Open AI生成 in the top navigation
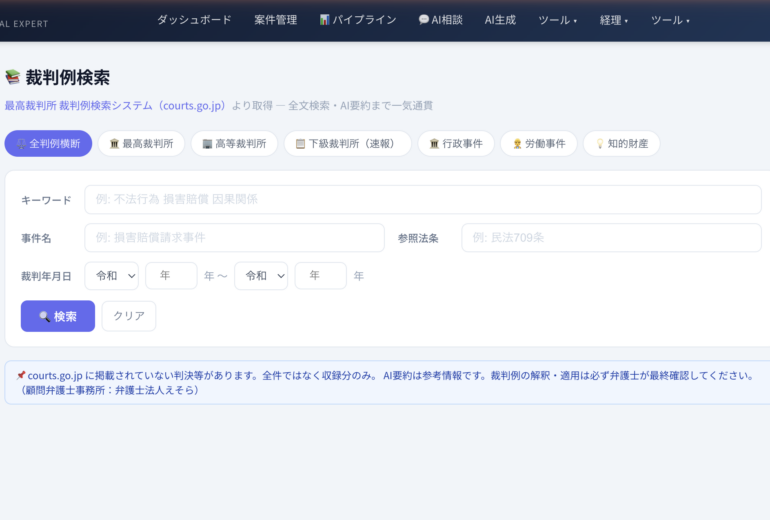770x520 pixels. (x=500, y=20)
